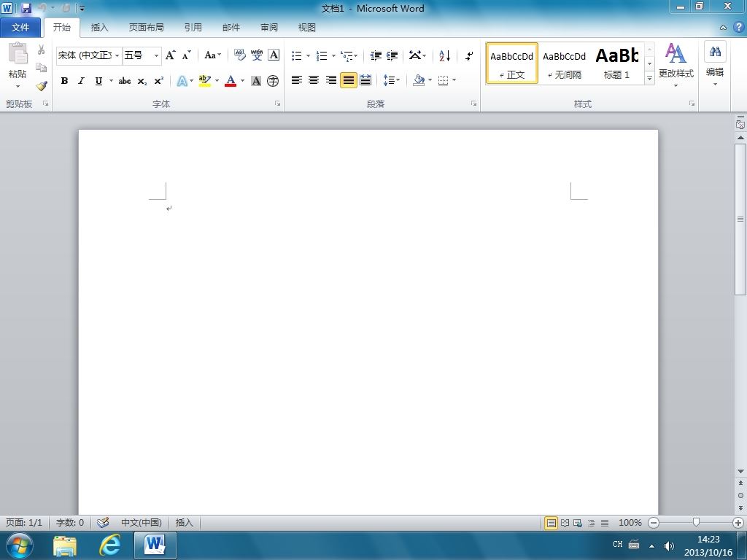Open the font name dropdown 宋体
Screen dimensions: 747x560
pos(117,55)
